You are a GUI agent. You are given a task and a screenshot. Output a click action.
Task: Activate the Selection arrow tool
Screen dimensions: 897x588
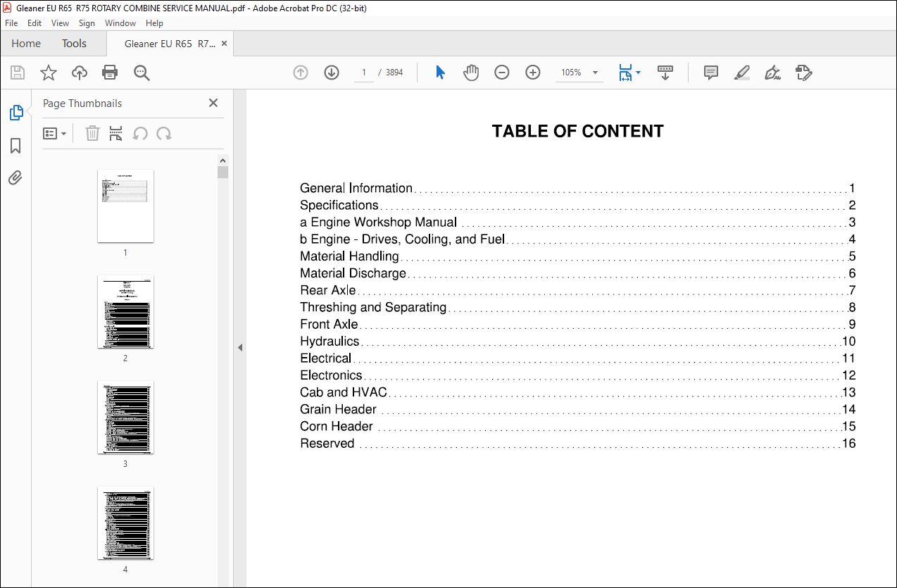coord(441,73)
